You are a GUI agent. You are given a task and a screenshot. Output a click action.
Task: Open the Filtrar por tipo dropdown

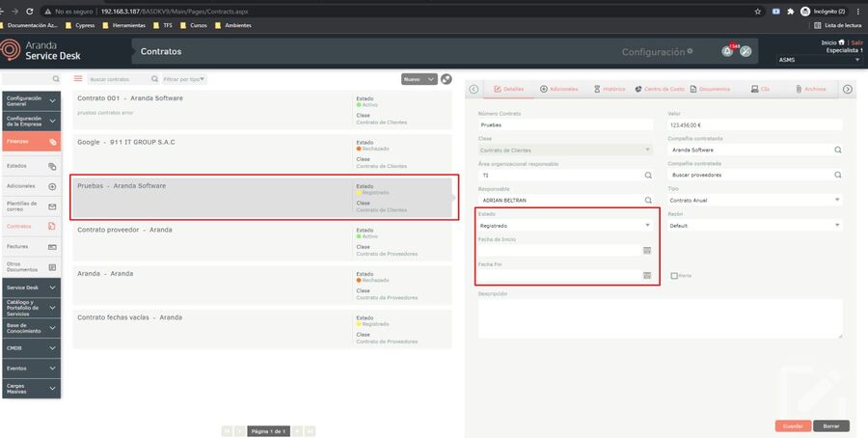(x=184, y=79)
